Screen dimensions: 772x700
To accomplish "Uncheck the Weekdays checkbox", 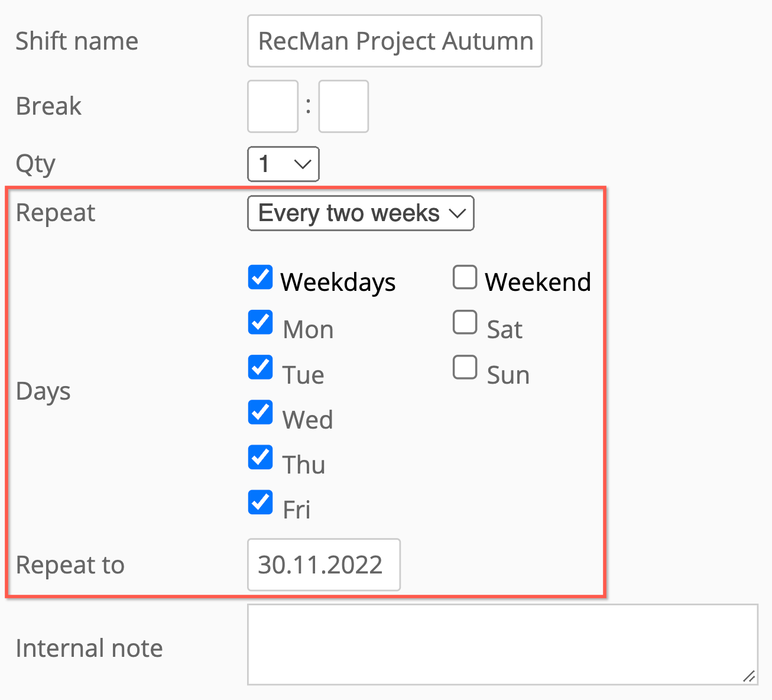I will coord(260,277).
